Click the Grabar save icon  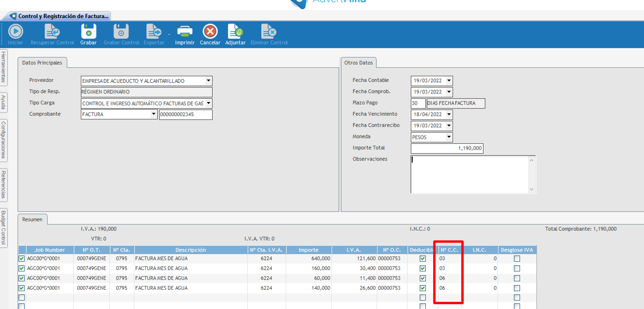(x=89, y=31)
